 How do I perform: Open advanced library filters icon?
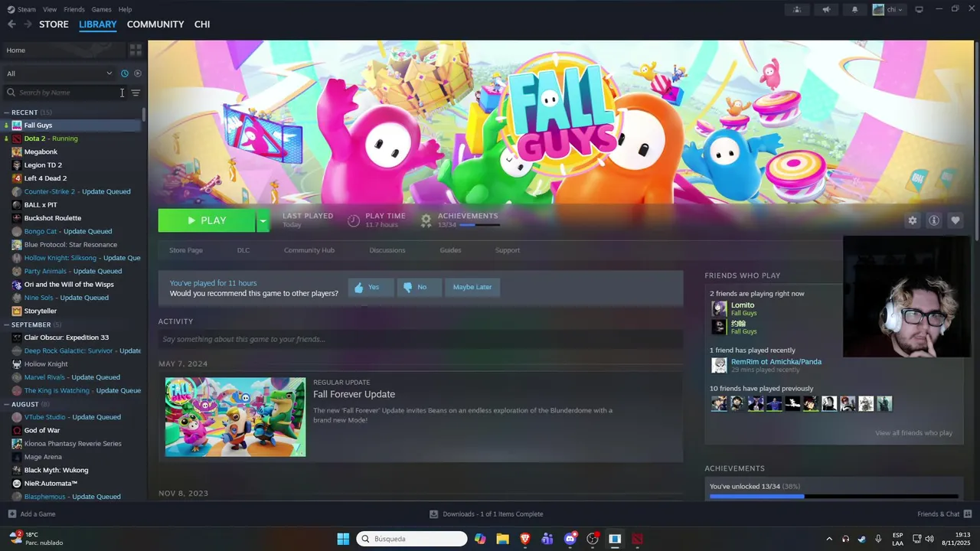136,93
